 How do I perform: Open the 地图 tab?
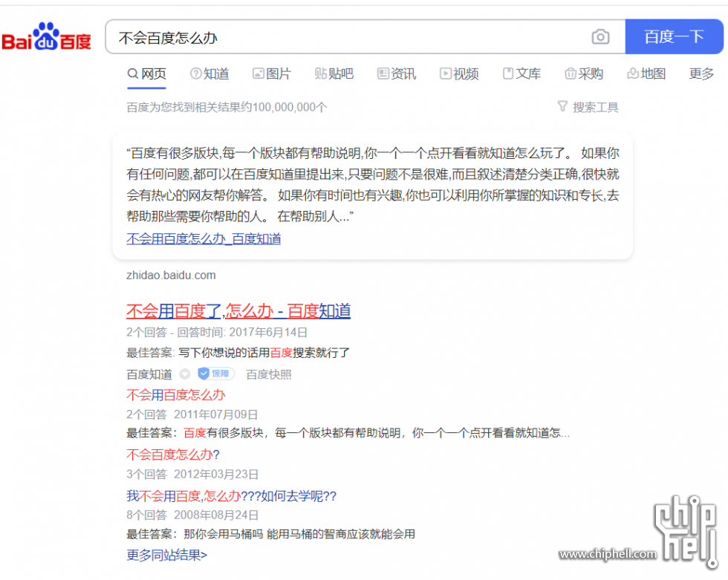[x=646, y=74]
